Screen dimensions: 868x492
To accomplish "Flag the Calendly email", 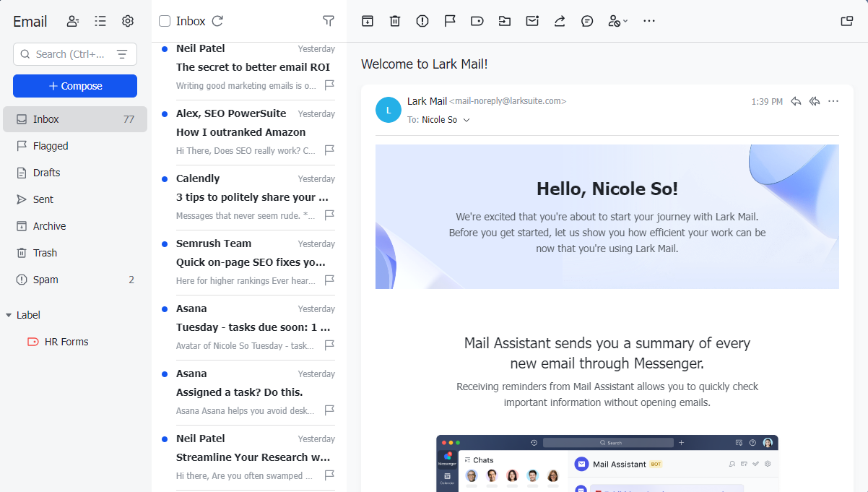I will coord(329,215).
